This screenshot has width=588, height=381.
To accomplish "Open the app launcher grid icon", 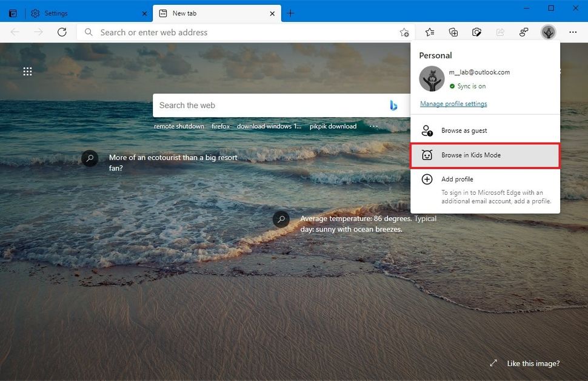I will pyautogui.click(x=27, y=71).
